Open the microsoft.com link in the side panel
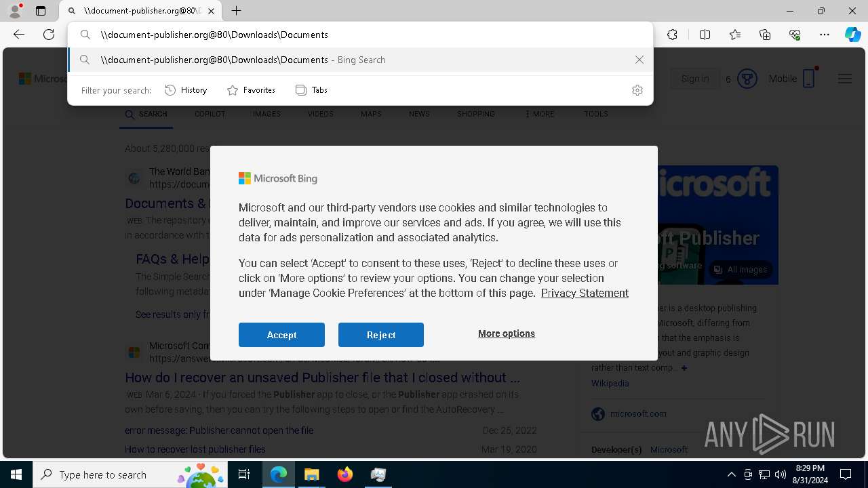Viewport: 868px width, 488px height. tap(638, 413)
